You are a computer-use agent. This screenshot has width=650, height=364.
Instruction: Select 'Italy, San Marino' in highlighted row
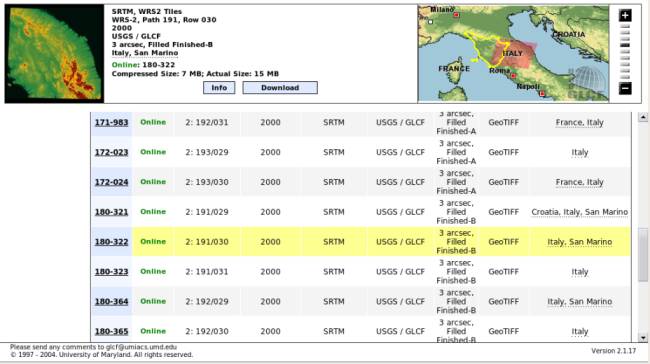point(580,242)
